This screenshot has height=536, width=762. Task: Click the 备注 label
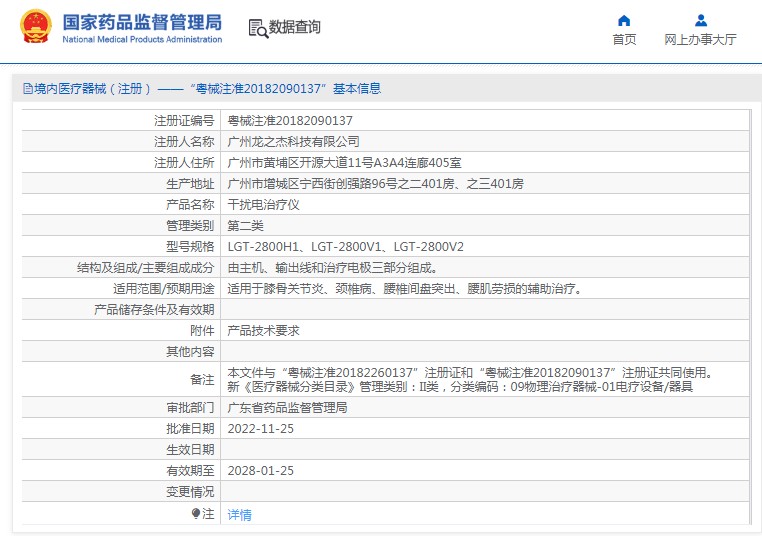202,380
